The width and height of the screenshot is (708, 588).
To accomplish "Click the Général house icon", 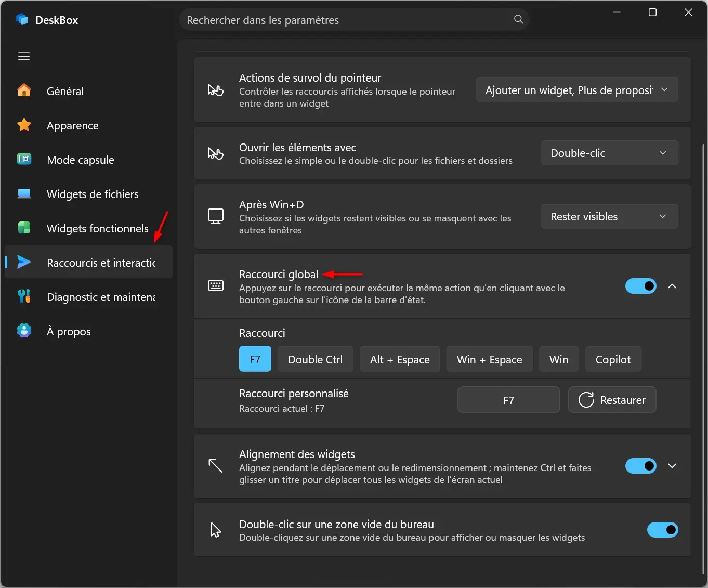I will [24, 90].
